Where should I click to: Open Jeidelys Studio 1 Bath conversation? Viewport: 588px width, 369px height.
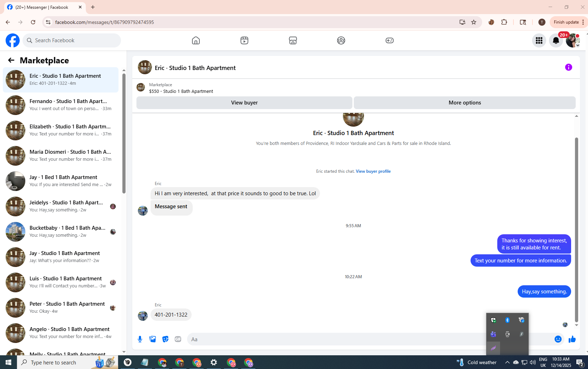pyautogui.click(x=61, y=206)
